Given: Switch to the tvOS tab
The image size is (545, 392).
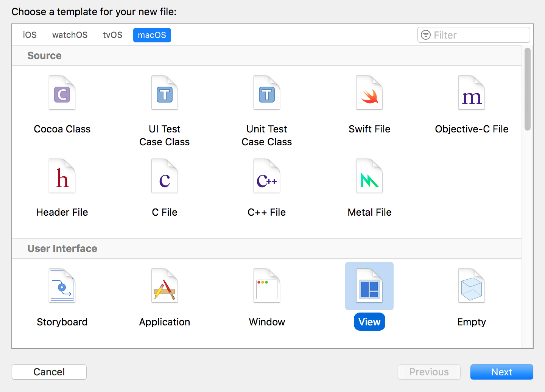Looking at the screenshot, I should (113, 35).
